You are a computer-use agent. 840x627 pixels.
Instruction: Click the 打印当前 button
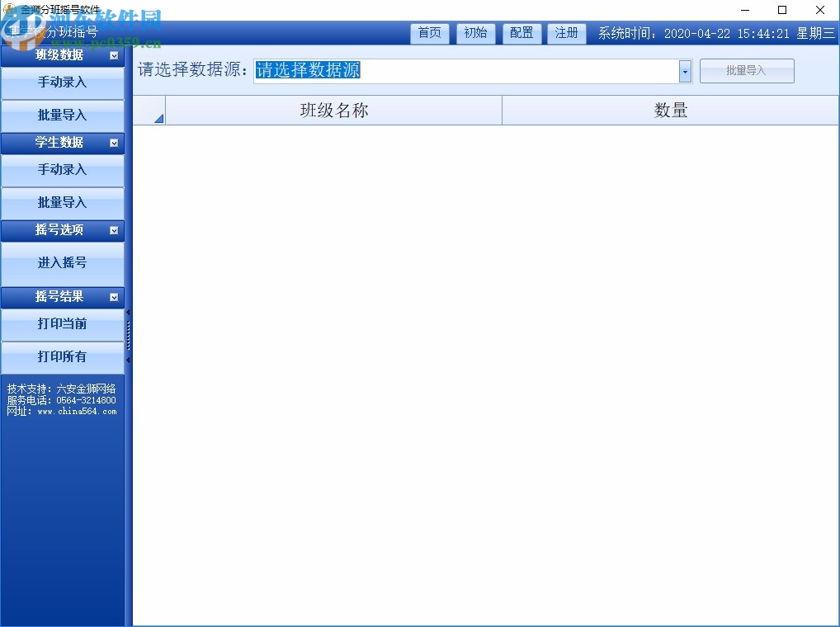62,324
